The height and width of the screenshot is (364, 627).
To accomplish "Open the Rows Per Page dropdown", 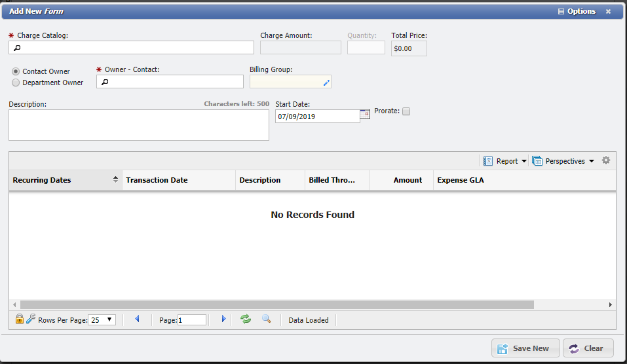I will pos(102,320).
